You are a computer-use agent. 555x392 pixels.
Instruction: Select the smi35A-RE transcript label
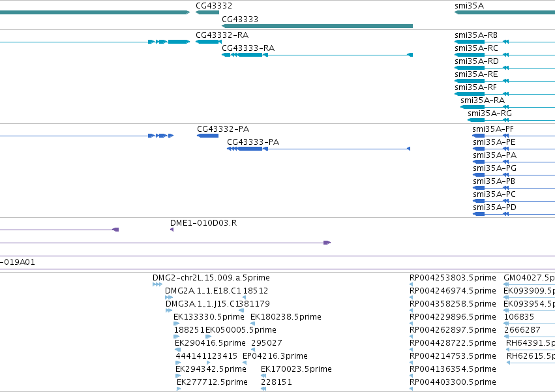(476, 74)
